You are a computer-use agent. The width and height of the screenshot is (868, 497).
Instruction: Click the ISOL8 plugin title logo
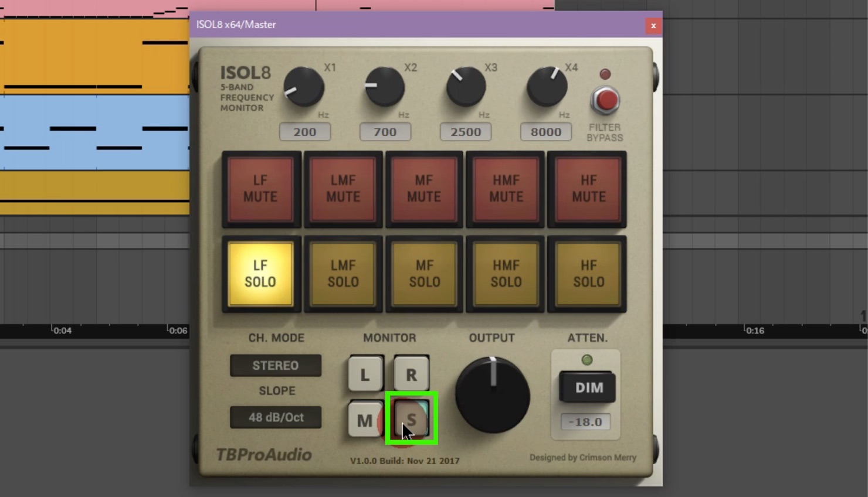coord(245,73)
